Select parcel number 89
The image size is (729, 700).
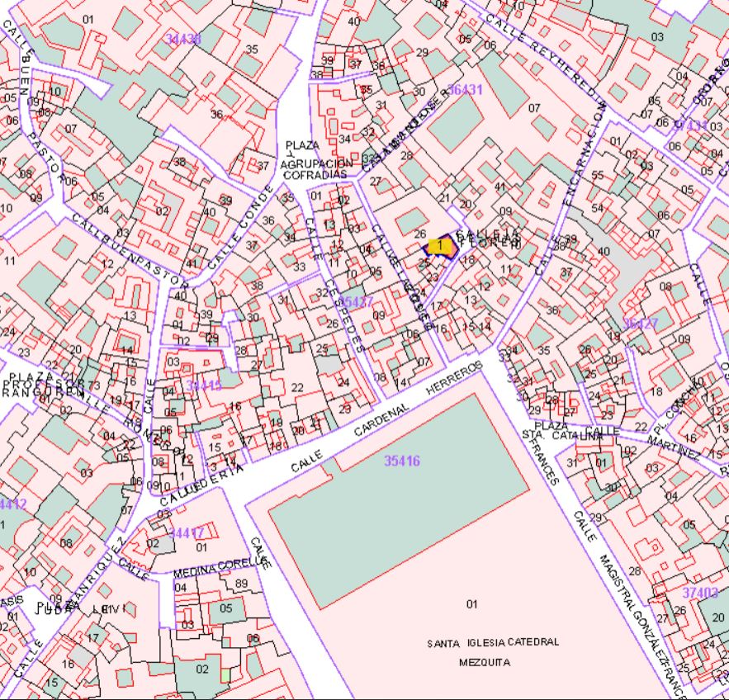tap(241, 584)
